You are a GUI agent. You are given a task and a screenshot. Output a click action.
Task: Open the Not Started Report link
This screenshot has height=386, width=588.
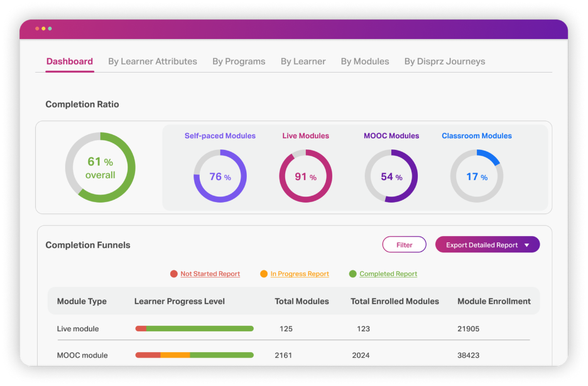[210, 274]
